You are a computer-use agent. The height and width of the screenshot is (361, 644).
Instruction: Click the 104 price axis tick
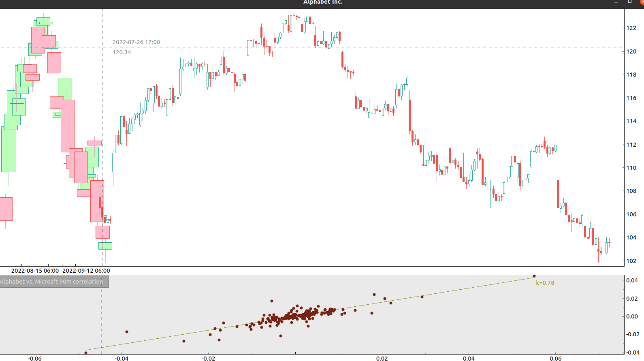pos(631,237)
